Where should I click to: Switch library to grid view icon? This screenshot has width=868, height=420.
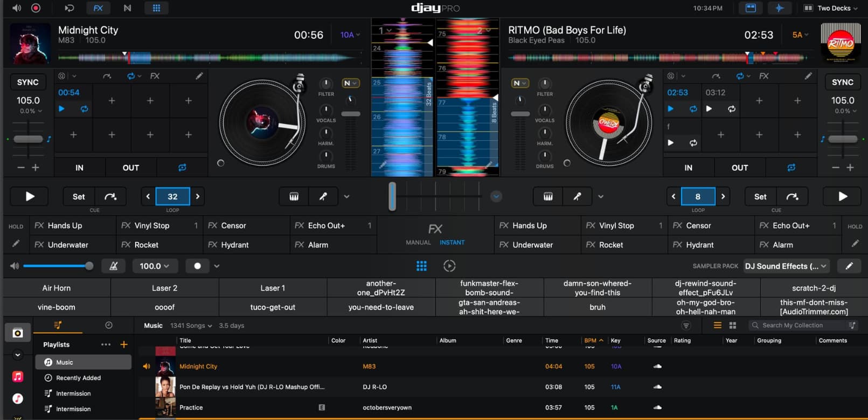(x=733, y=325)
